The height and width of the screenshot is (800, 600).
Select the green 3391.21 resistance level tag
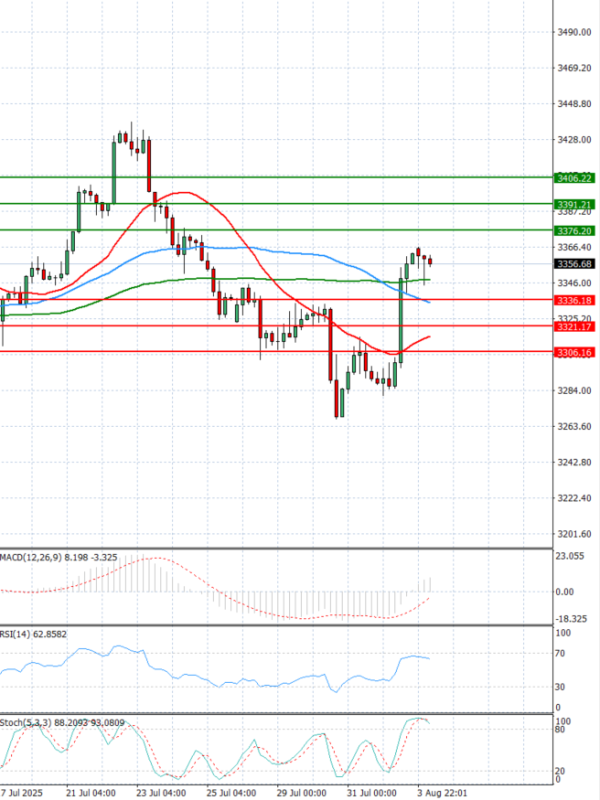click(574, 205)
